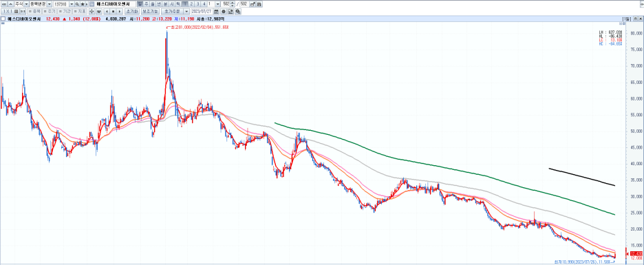
Task: Expand the stock code 137310 dropdown
Action: pyautogui.click(x=72, y=3)
